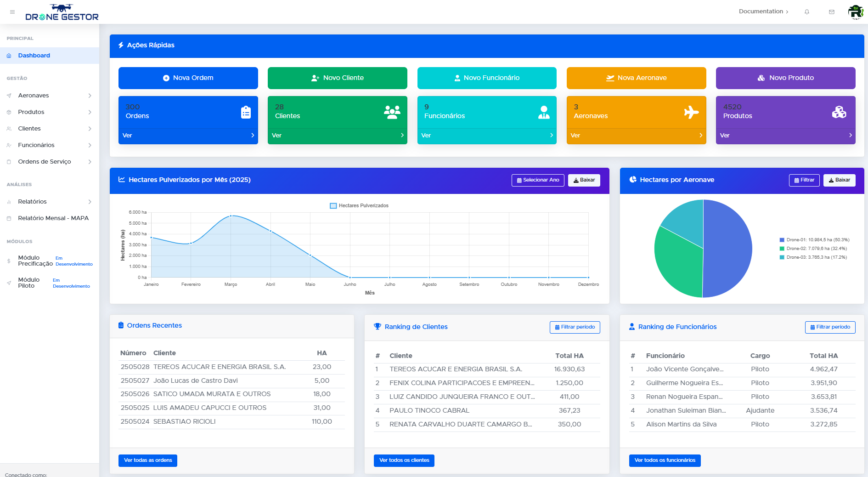Image resolution: width=868 pixels, height=477 pixels.
Task: Click the Ordens clipboard icon
Action: point(246,111)
